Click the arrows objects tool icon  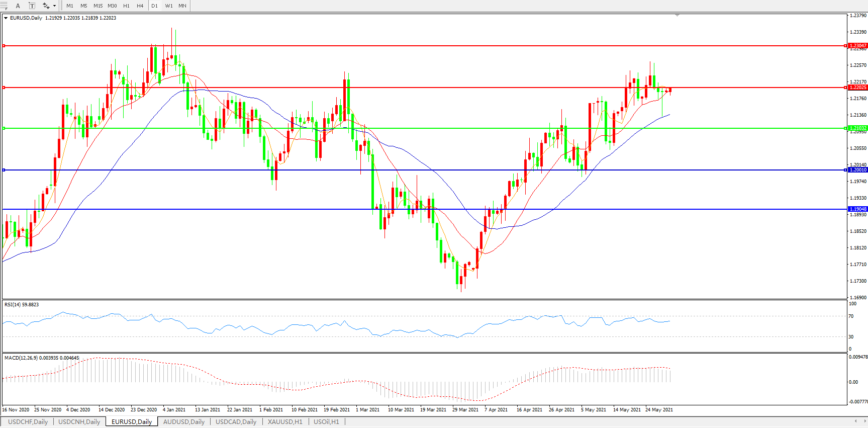[46, 6]
